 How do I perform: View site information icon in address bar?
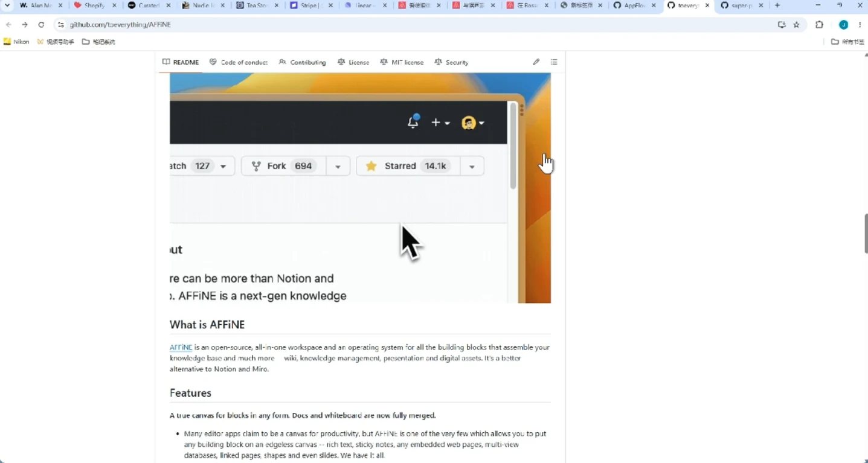60,25
